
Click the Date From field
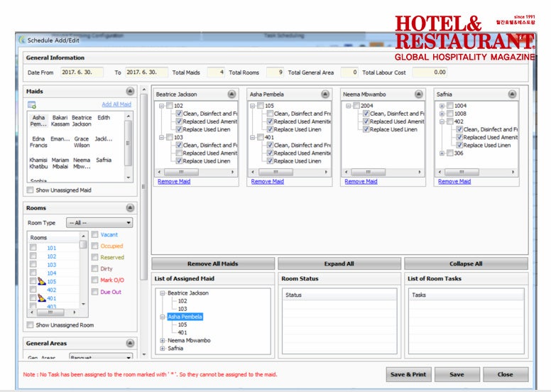[82, 72]
